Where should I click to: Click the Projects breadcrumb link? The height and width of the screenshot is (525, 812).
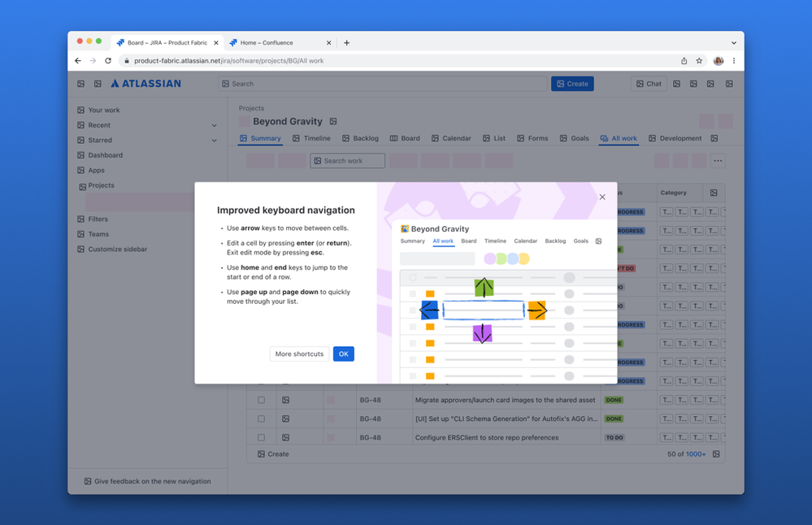251,108
